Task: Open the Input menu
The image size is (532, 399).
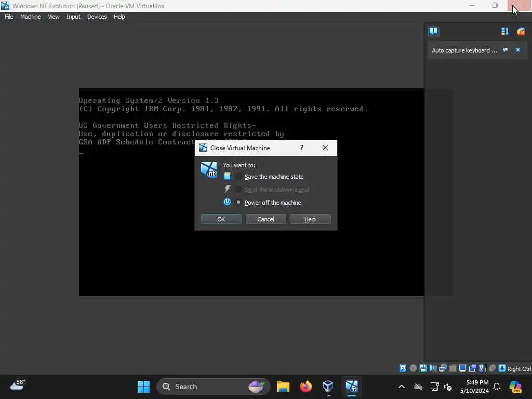Action: pyautogui.click(x=73, y=17)
